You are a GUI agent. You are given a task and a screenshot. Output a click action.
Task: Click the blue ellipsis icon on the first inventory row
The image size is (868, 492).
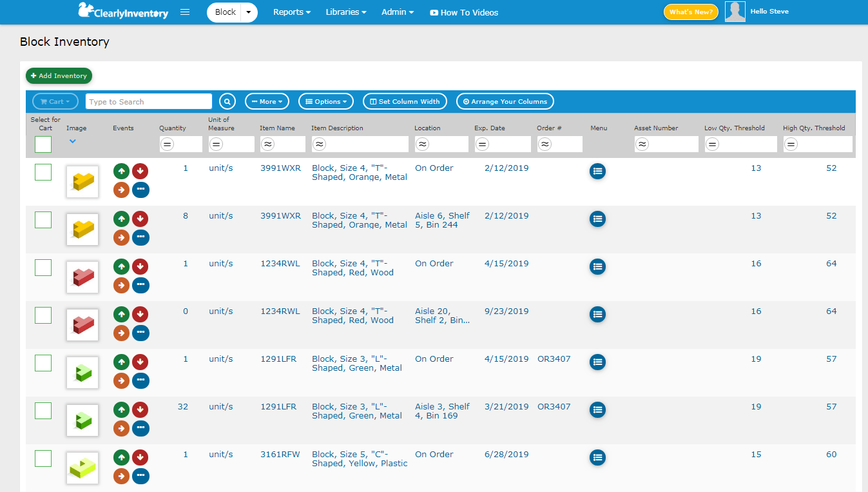140,190
